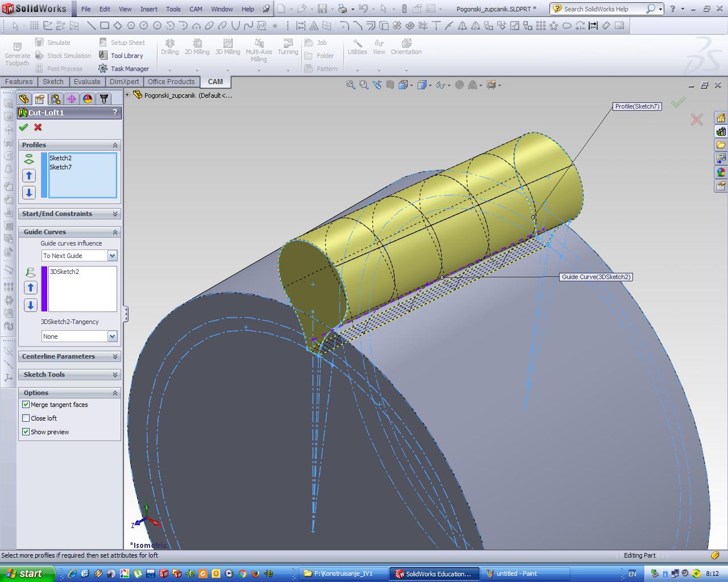Expand the Sketch Tools section
Screen dimensions: 728x582
point(115,375)
